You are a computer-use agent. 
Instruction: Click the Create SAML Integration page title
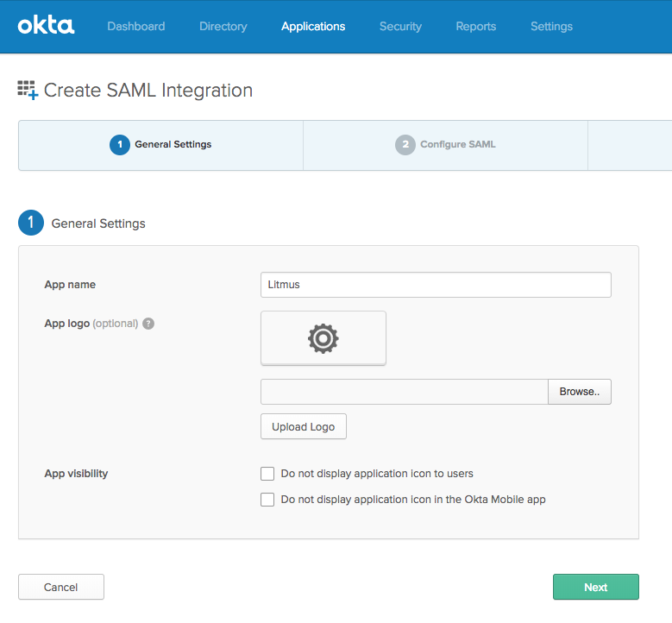(x=148, y=91)
